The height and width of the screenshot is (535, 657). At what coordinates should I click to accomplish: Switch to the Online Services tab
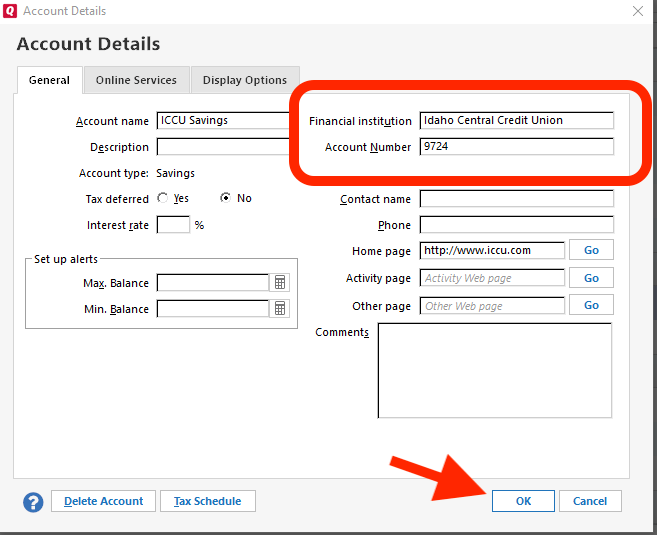pyautogui.click(x=136, y=80)
